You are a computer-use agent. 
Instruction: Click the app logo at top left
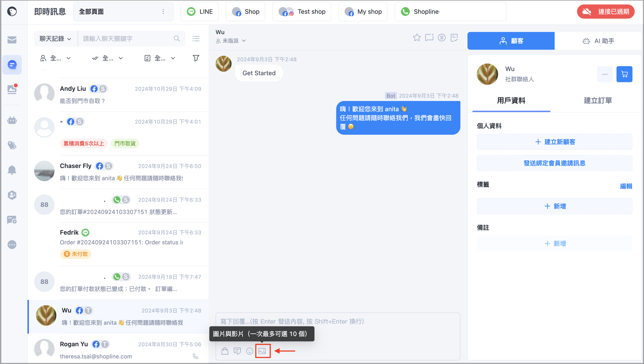pos(12,12)
